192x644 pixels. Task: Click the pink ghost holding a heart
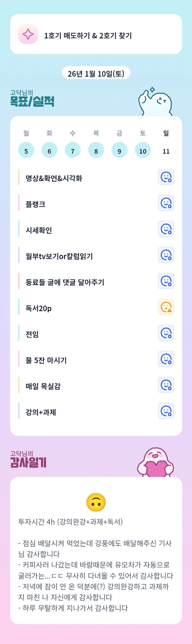(x=156, y=462)
